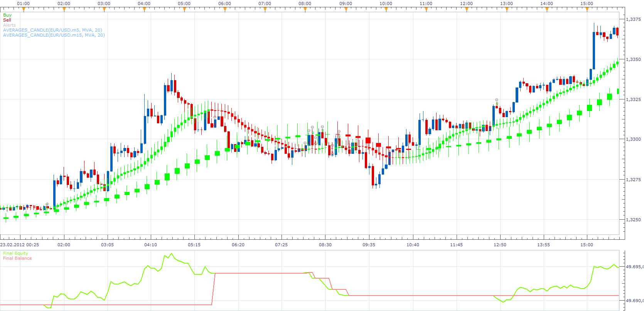Click the 03:05 bottom time label

click(x=108, y=245)
